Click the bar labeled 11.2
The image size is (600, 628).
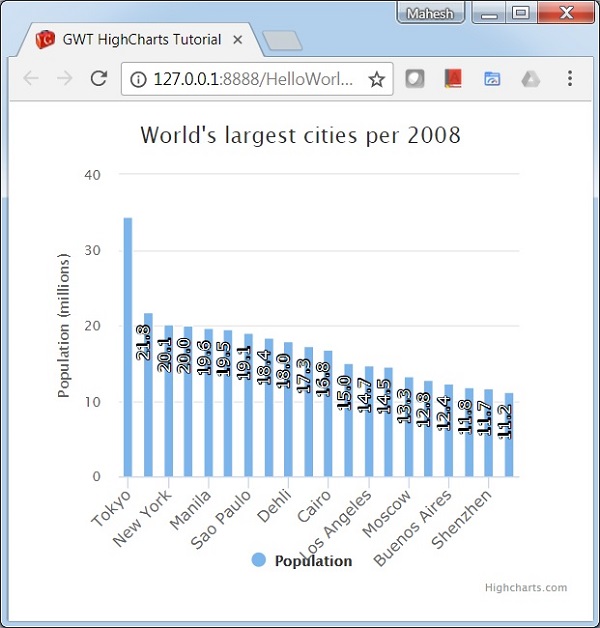(x=509, y=435)
